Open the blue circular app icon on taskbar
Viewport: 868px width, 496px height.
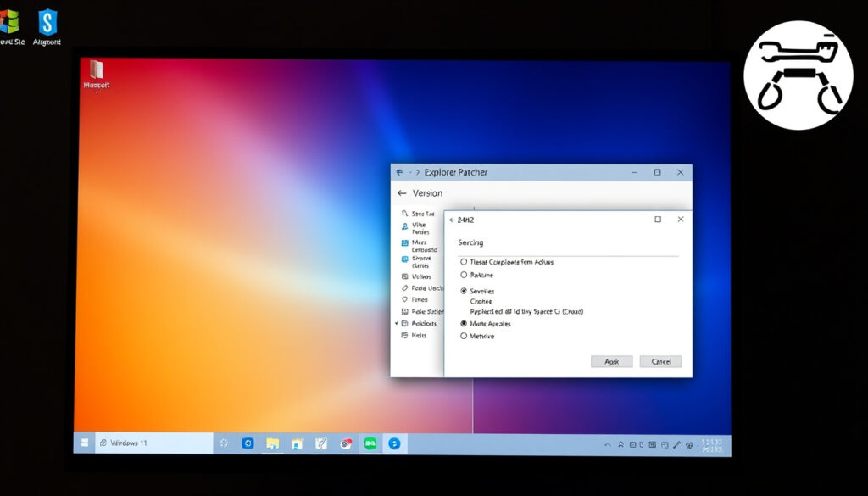tap(394, 443)
